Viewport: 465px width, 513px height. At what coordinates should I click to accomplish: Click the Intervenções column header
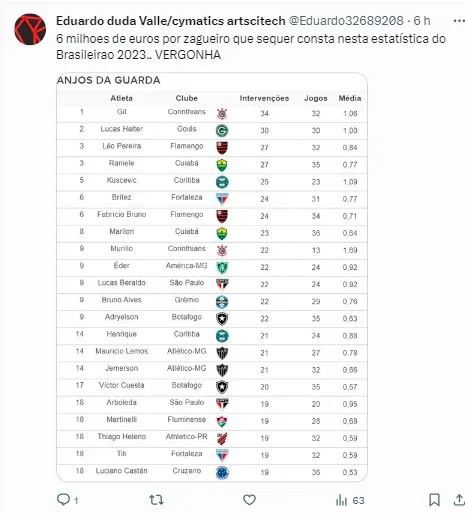point(264,98)
